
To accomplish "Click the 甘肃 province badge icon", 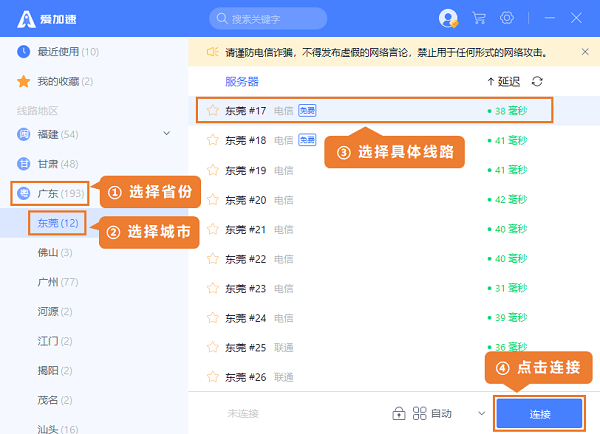I will pos(24,164).
